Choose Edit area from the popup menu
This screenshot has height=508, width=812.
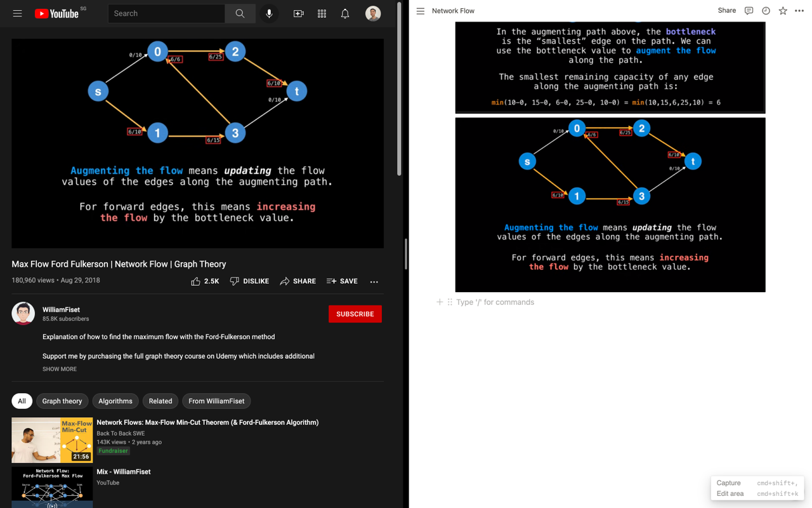(x=757, y=494)
